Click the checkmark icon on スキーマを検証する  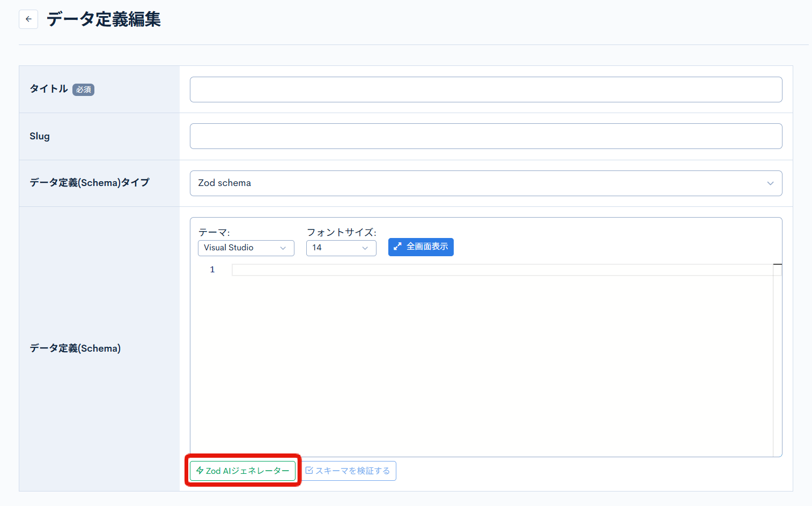[310, 470]
